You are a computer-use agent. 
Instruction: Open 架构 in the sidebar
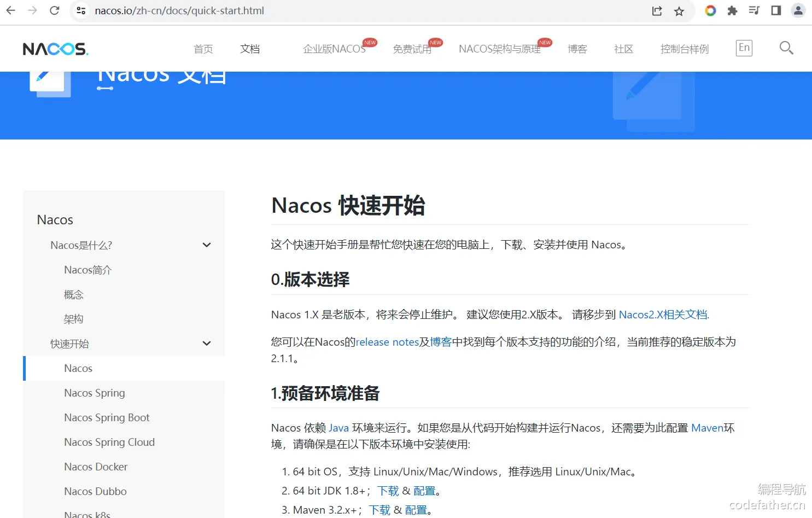[74, 319]
